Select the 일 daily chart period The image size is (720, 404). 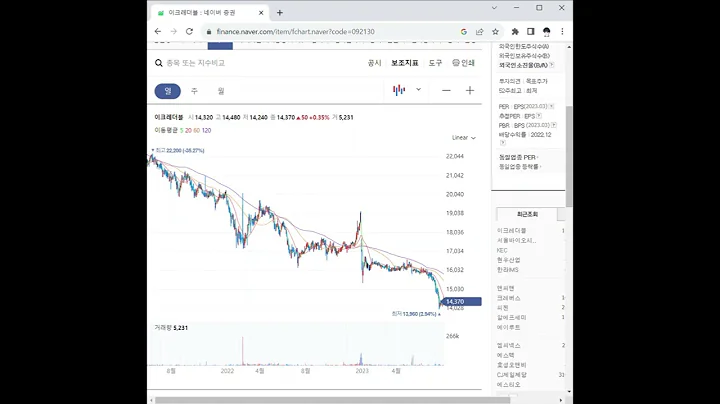coord(168,91)
